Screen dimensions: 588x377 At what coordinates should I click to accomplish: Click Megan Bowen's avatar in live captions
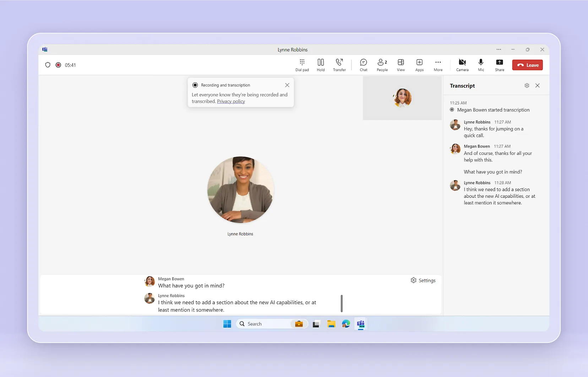[149, 282]
